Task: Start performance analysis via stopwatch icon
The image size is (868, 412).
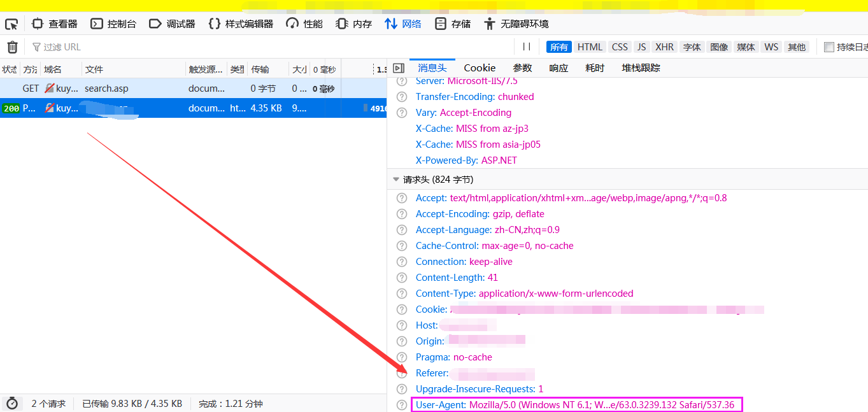Action: pyautogui.click(x=11, y=403)
